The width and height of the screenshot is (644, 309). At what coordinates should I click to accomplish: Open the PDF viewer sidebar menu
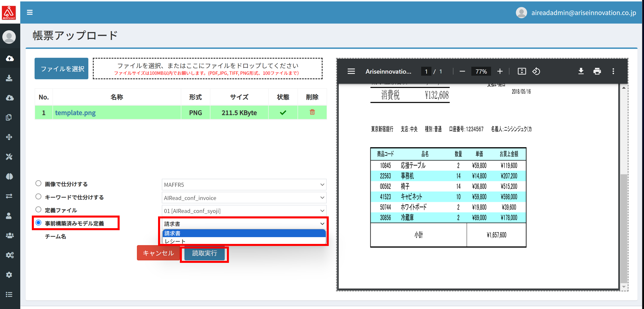(351, 71)
